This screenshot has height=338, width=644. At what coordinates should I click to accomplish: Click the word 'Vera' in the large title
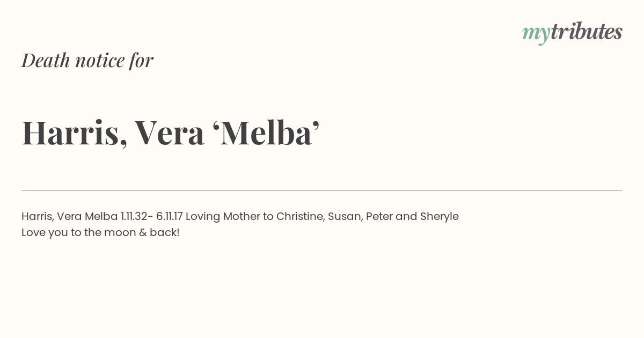[169, 133]
